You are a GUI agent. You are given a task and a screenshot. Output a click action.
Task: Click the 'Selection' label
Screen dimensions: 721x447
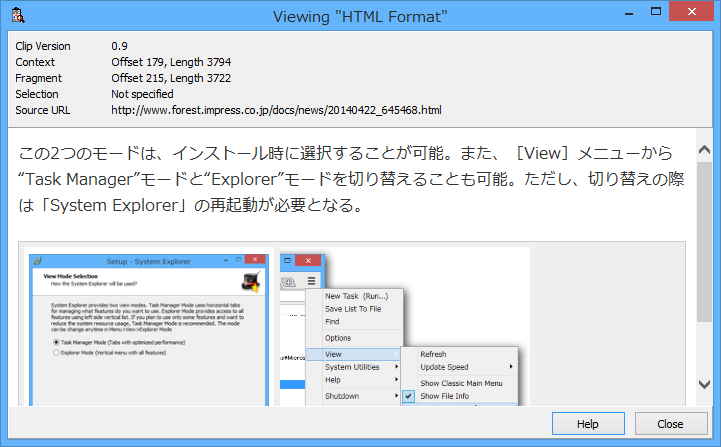(37, 94)
